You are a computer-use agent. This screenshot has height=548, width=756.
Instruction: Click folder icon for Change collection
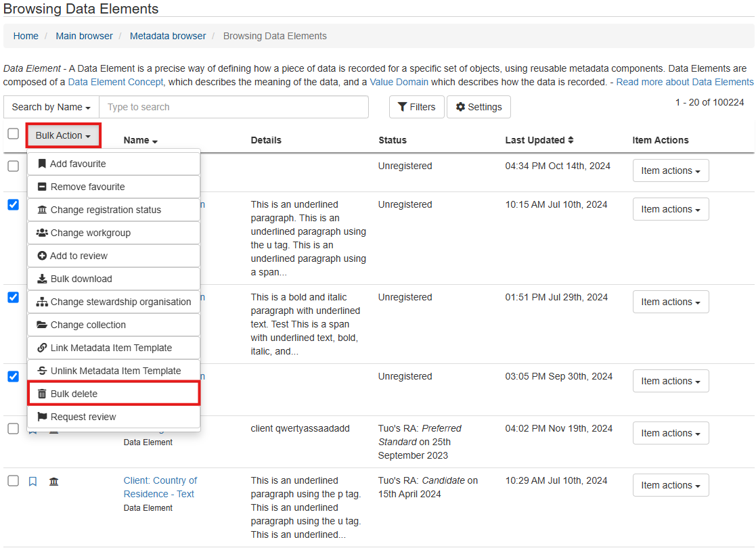click(42, 325)
